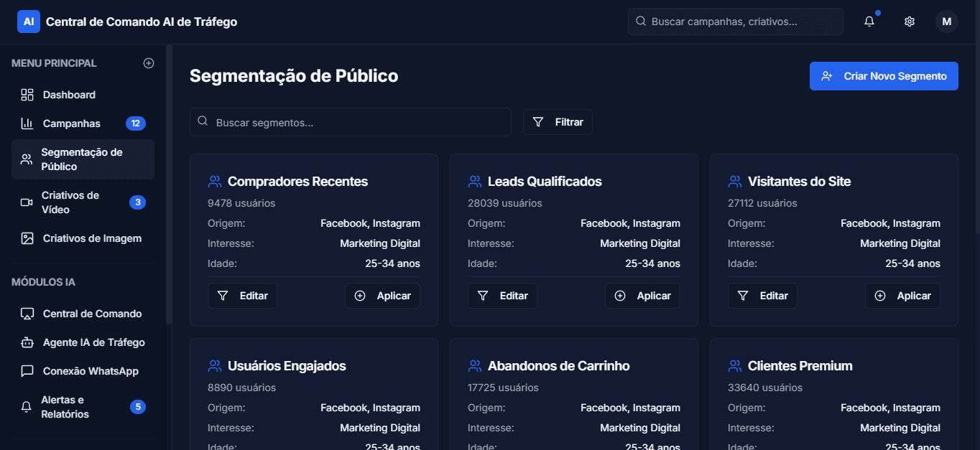
Task: Open Agente IA de Tráfego module
Action: click(83, 342)
